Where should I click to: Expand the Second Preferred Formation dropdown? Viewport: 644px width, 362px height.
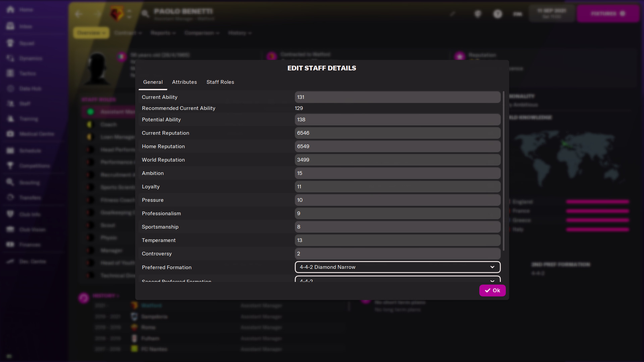[492, 280]
